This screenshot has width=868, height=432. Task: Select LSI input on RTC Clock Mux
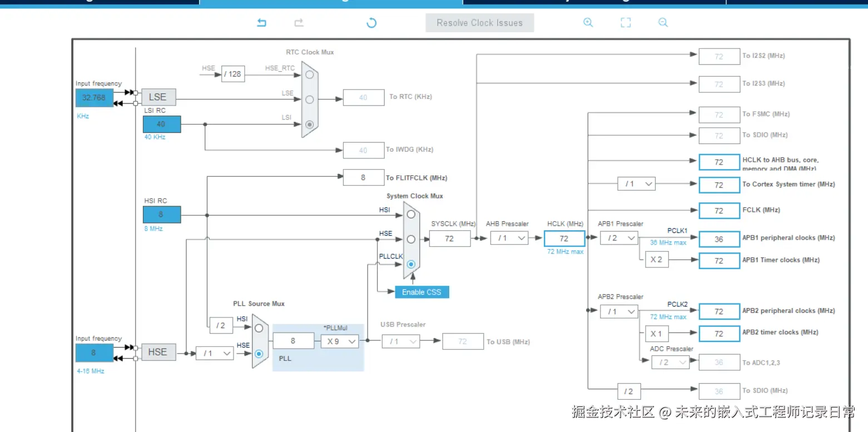pos(309,124)
